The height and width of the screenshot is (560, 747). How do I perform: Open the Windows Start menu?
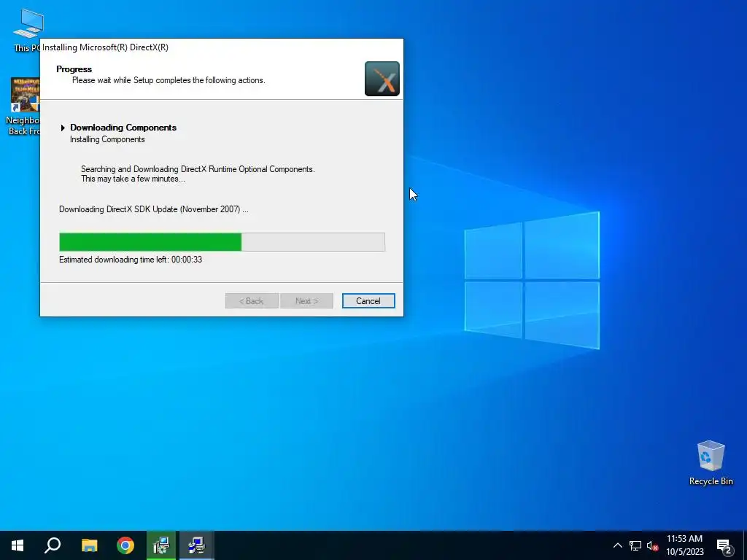[x=18, y=545]
